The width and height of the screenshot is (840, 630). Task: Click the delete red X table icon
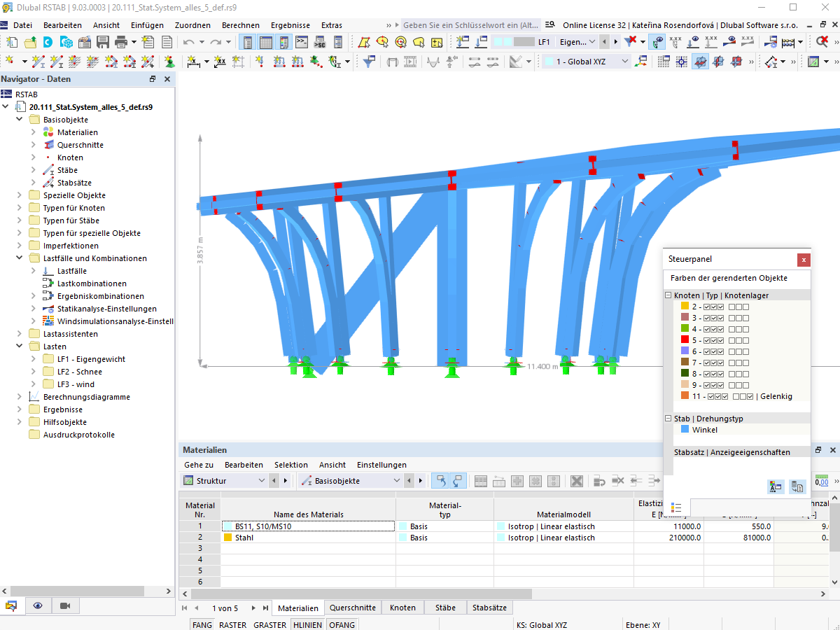(576, 481)
